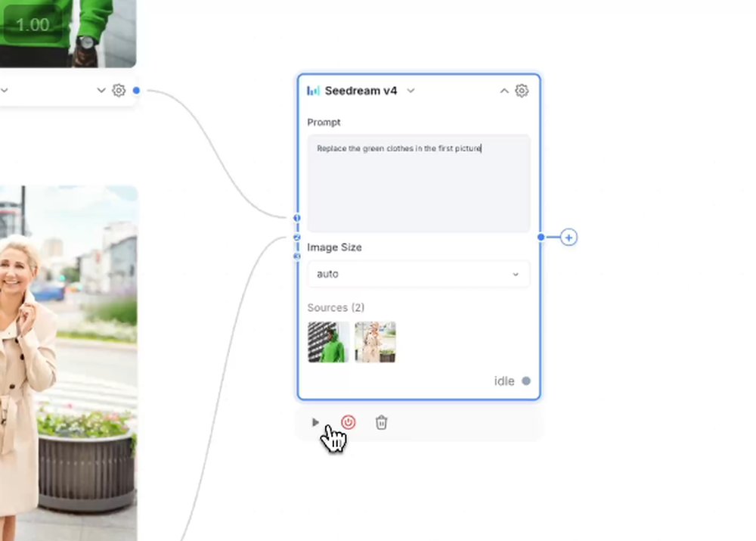Expand the leftmost chevron near the top image node
This screenshot has height=541, width=756.
pyautogui.click(x=5, y=90)
